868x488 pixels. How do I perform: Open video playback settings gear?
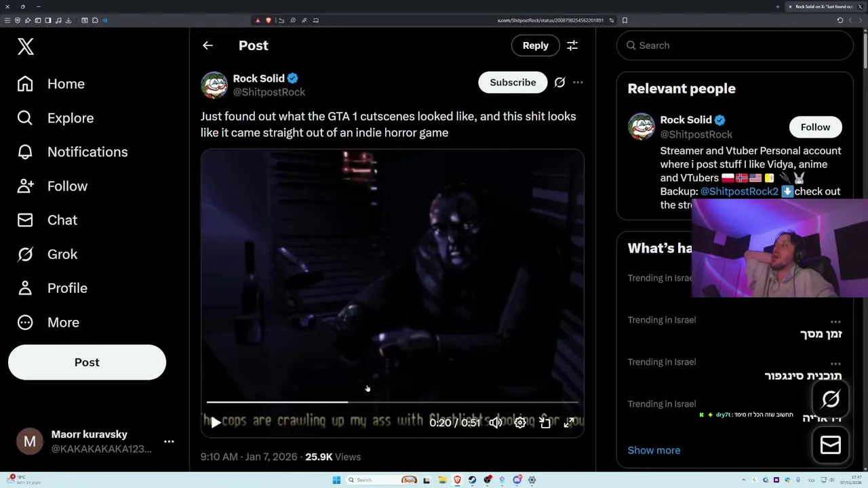click(x=520, y=422)
